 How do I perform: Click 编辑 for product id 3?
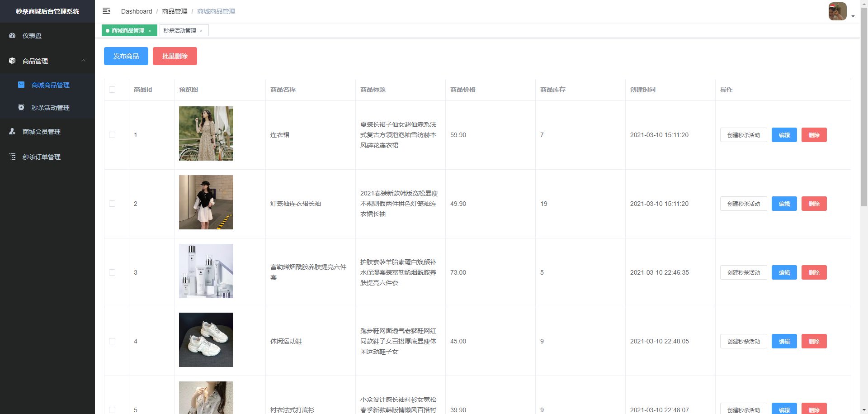(x=784, y=272)
